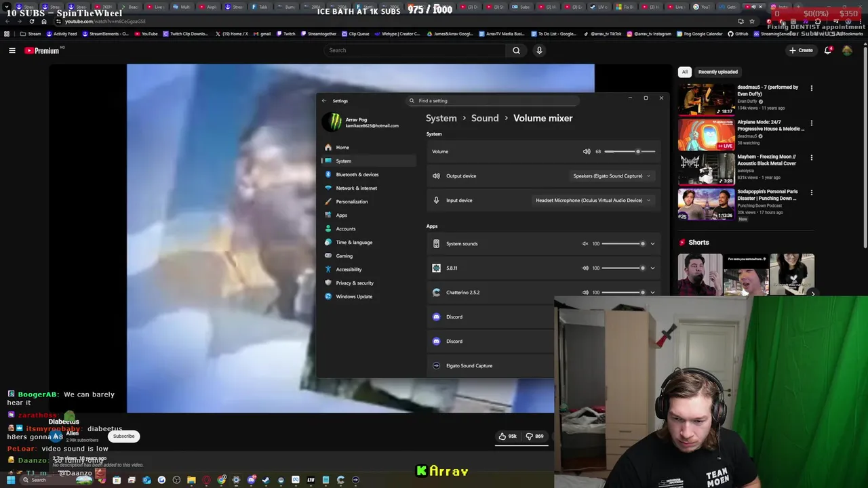
Task: Click the YouTube search magnifier button
Action: [x=516, y=50]
